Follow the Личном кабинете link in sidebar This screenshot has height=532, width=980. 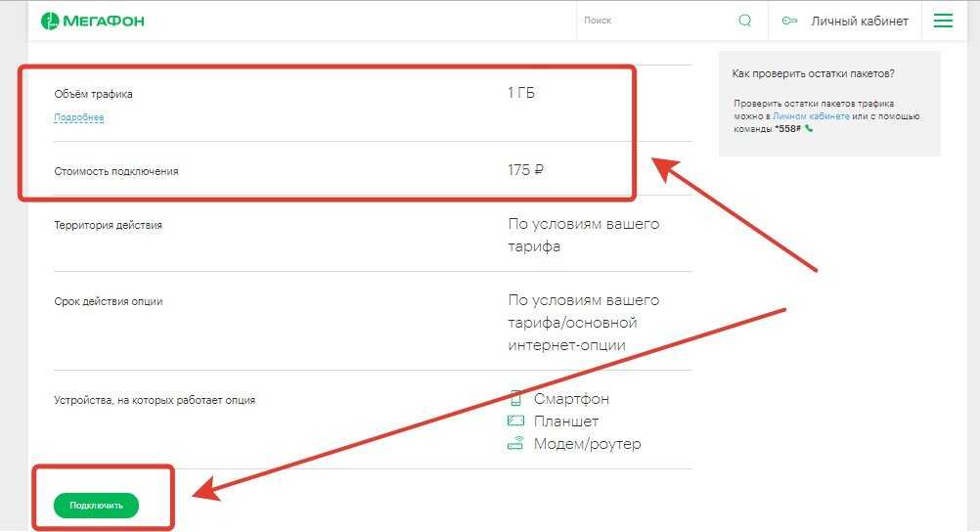811,116
